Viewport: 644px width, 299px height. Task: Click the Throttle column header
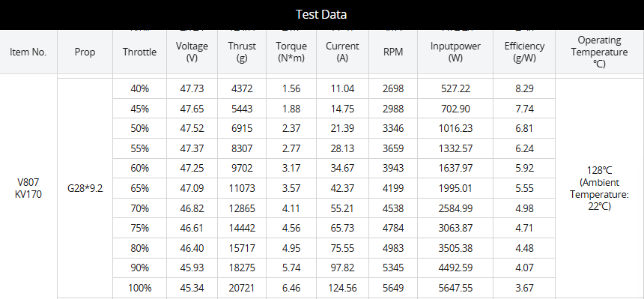point(139,52)
